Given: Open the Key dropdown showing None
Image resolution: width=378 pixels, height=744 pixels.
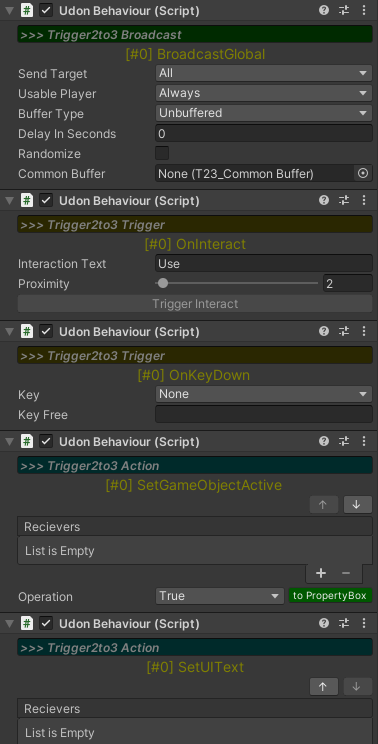Looking at the screenshot, I should [x=264, y=394].
